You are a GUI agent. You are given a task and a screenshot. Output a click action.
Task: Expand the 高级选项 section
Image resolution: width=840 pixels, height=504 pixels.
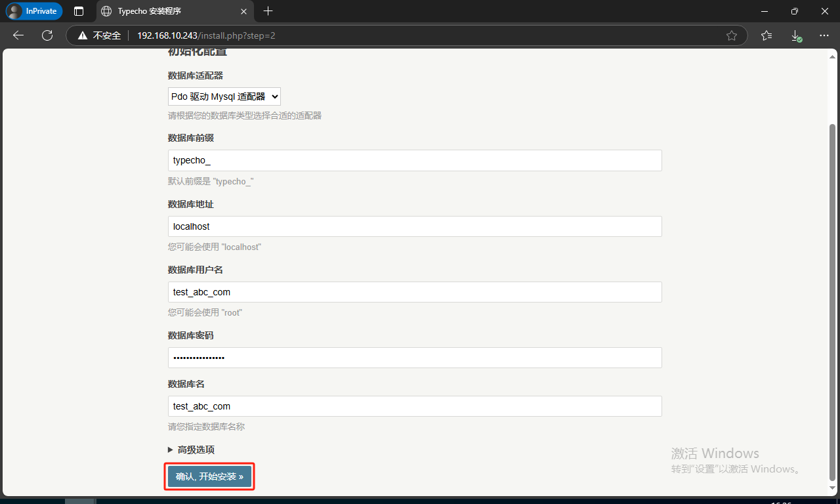[191, 450]
